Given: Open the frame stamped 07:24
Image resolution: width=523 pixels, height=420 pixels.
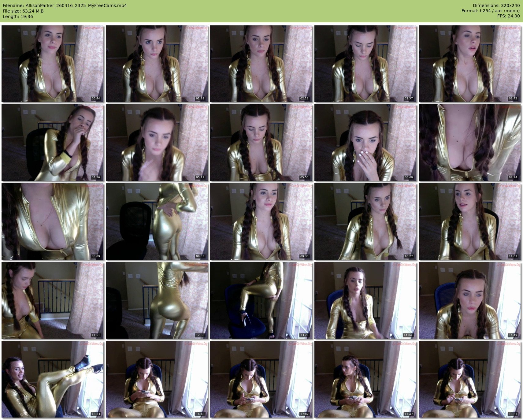Looking at the screenshot, I should coord(470,143).
